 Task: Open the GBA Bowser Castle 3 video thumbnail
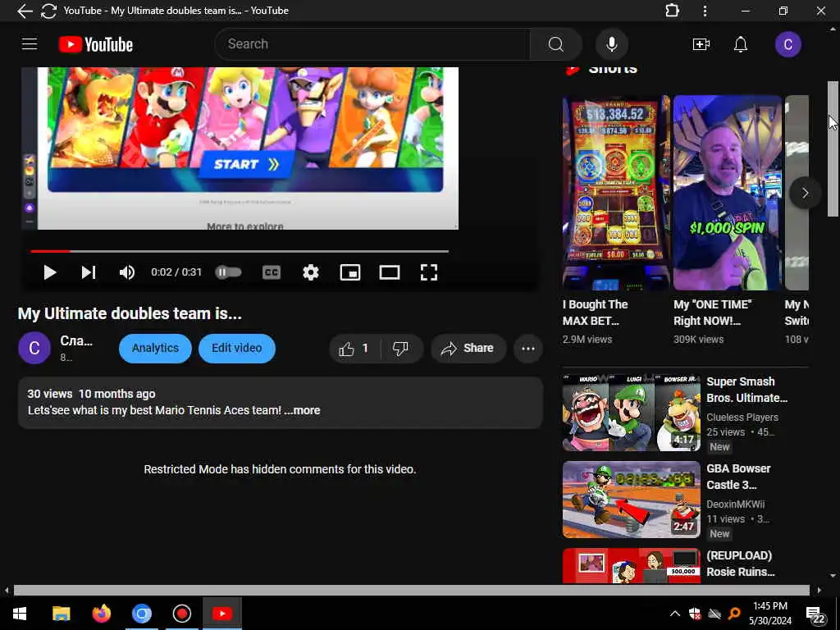[x=631, y=500]
